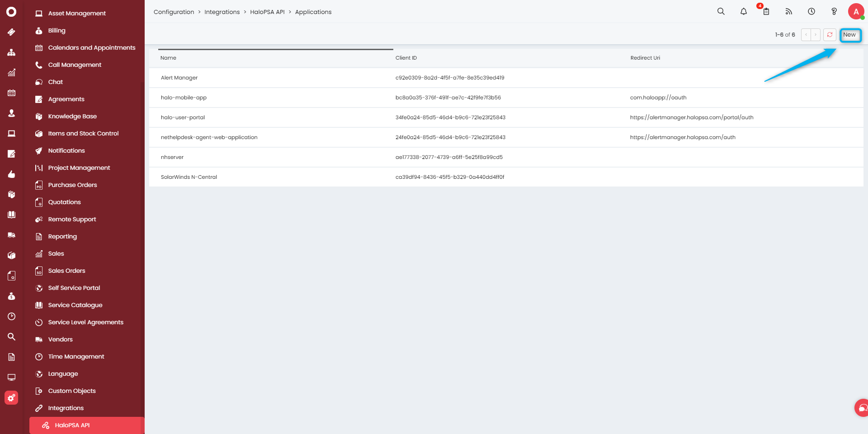Screen dimensions: 868x434
Task: Open the bar chart icon in left rail
Action: (11, 73)
